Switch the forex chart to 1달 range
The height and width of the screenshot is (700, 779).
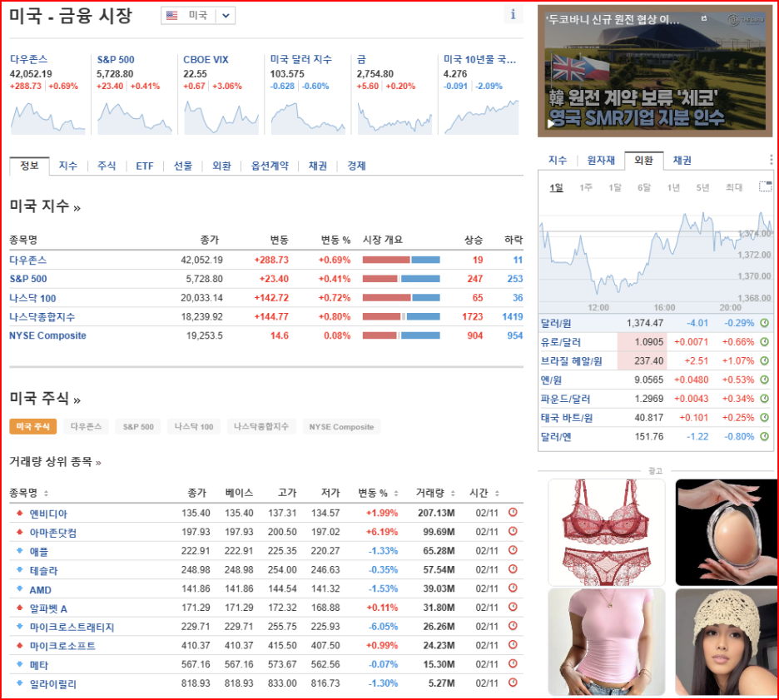[615, 187]
